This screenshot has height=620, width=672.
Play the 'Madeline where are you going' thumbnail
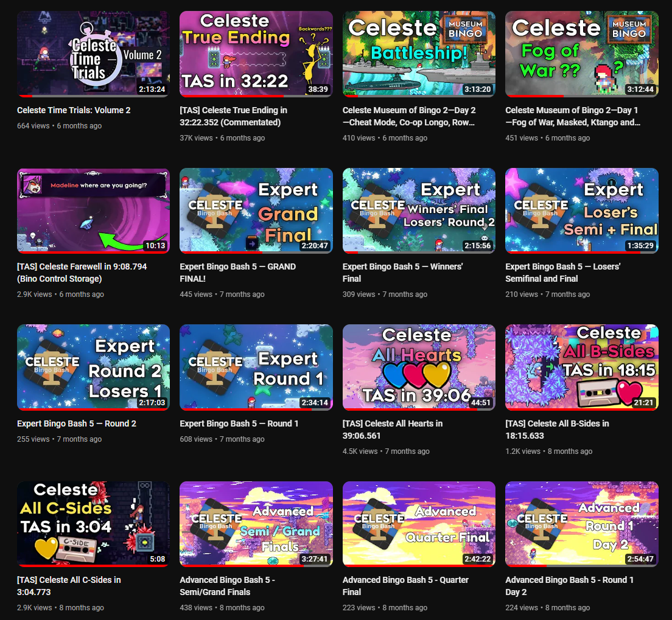[x=93, y=211]
